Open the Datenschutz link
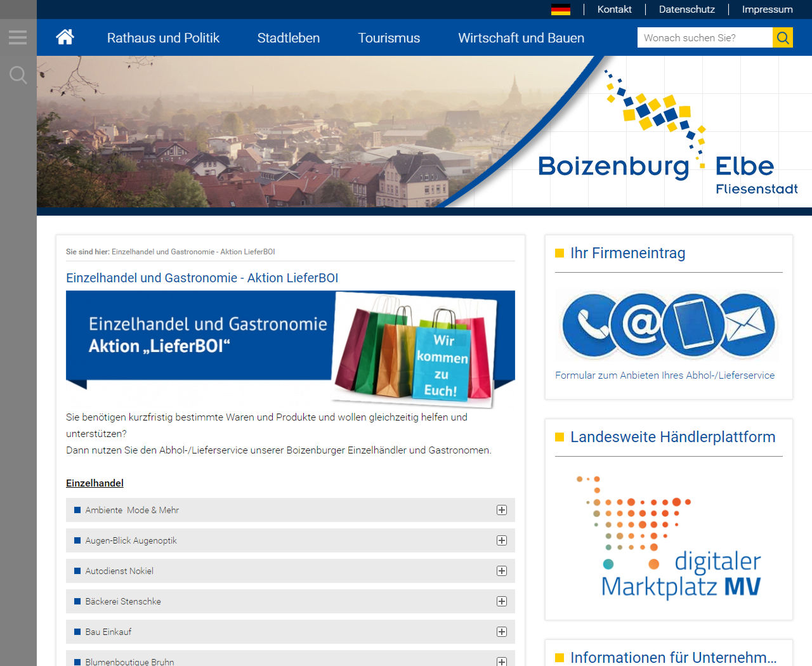The height and width of the screenshot is (666, 812). (x=687, y=10)
